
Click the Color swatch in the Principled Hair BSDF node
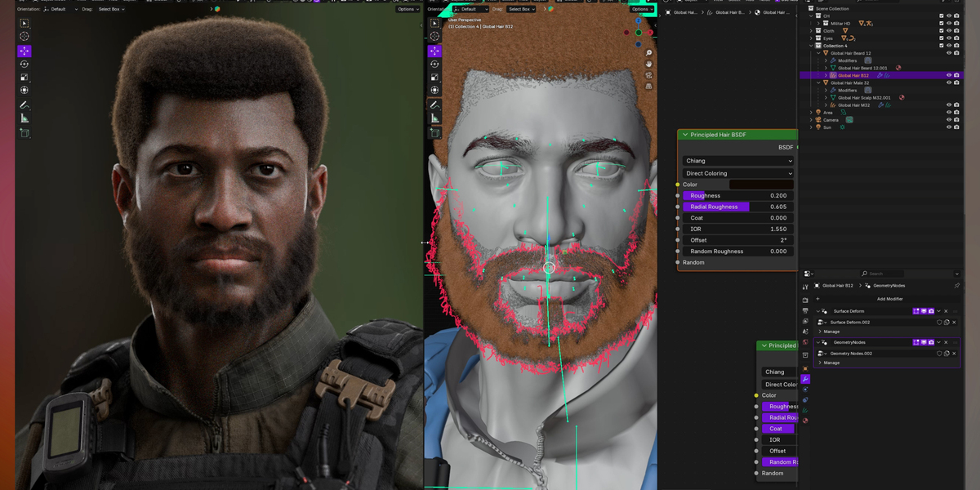click(762, 185)
